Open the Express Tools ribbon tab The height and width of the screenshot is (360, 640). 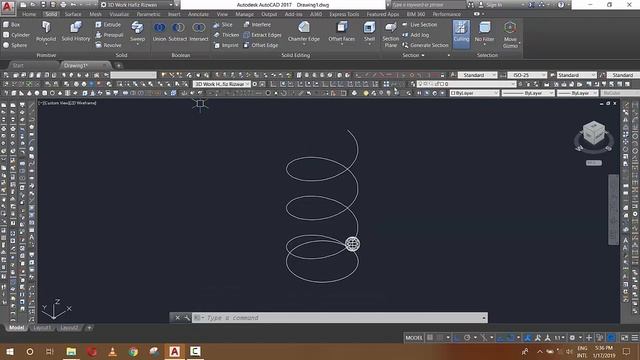click(x=344, y=14)
